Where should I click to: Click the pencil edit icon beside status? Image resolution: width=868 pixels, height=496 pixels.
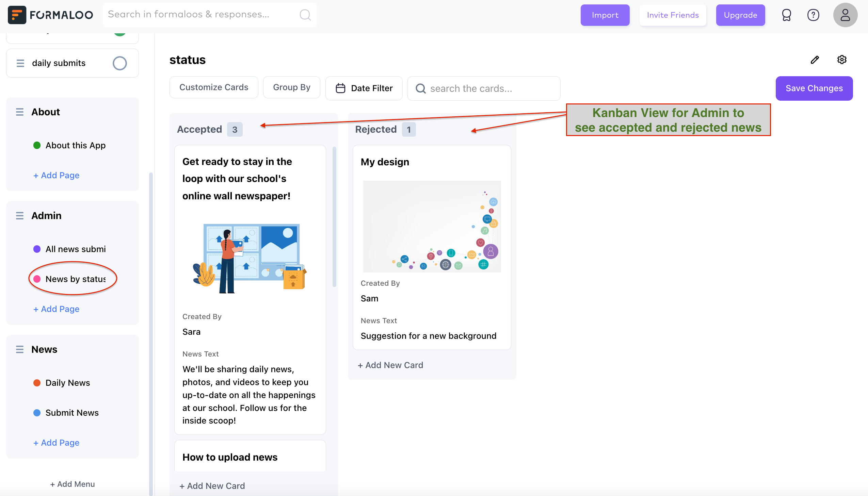click(815, 60)
